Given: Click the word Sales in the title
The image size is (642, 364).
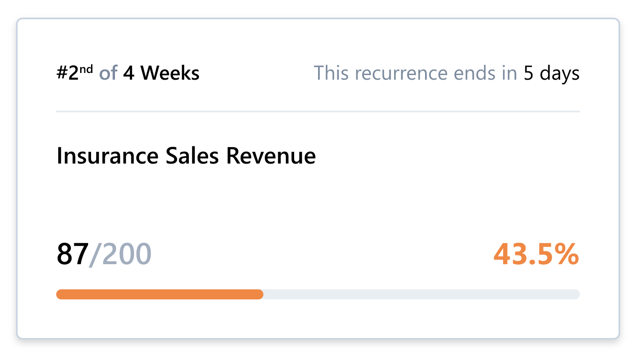Looking at the screenshot, I should 192,156.
